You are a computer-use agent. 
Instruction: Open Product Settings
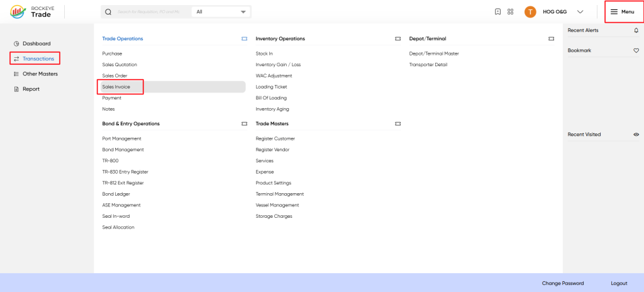pyautogui.click(x=274, y=183)
